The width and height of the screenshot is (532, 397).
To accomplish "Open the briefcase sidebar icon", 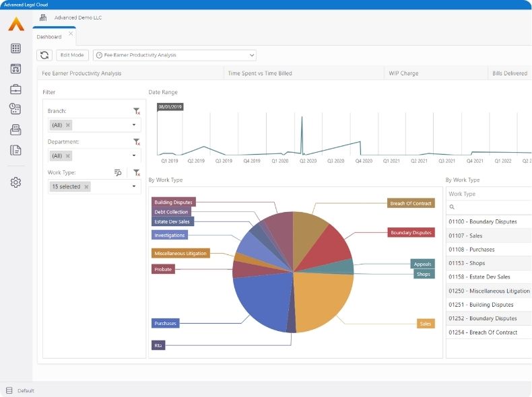I will (x=15, y=89).
